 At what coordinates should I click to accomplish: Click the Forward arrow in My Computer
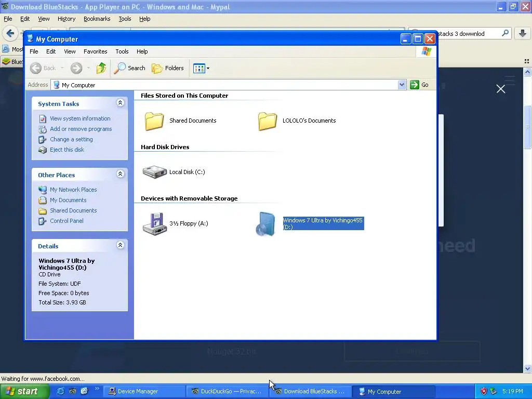pyautogui.click(x=76, y=68)
